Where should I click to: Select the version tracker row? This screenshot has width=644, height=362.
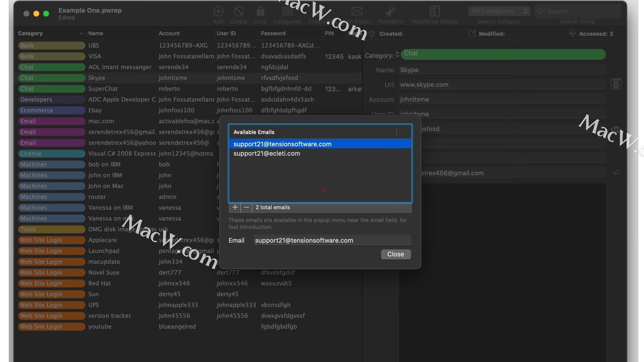189,316
